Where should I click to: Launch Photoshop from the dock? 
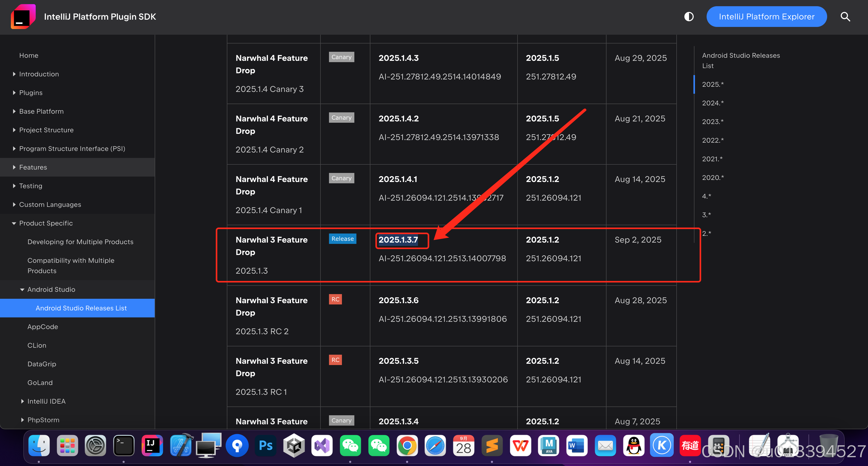click(266, 446)
